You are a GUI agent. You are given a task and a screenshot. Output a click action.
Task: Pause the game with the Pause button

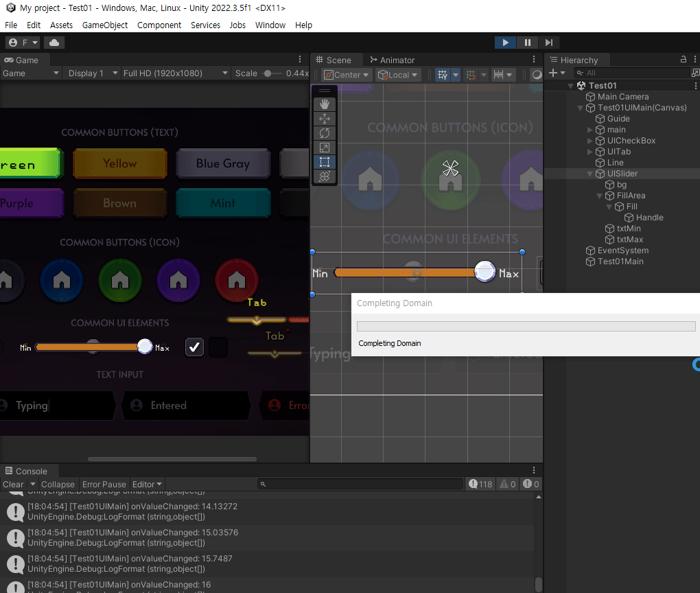pos(527,43)
